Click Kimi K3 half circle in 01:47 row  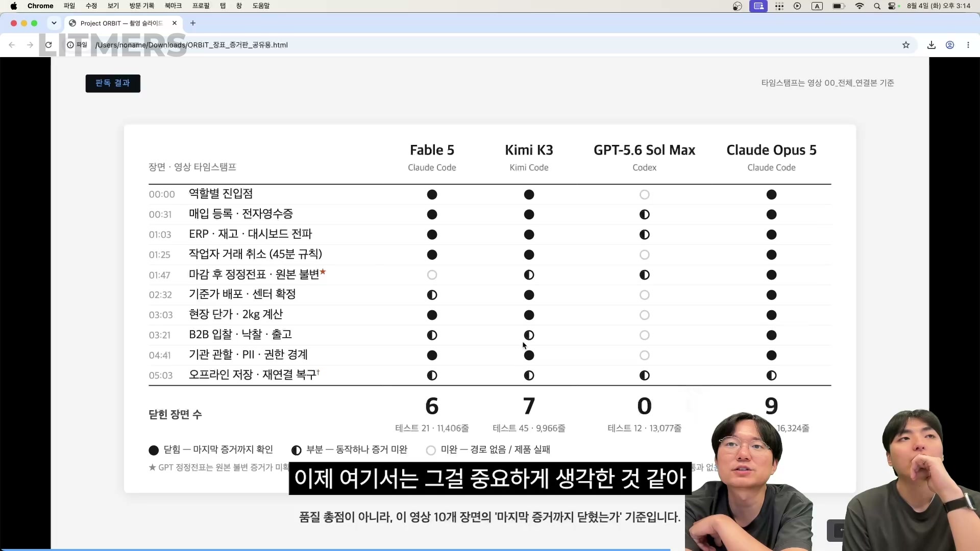pos(529,275)
